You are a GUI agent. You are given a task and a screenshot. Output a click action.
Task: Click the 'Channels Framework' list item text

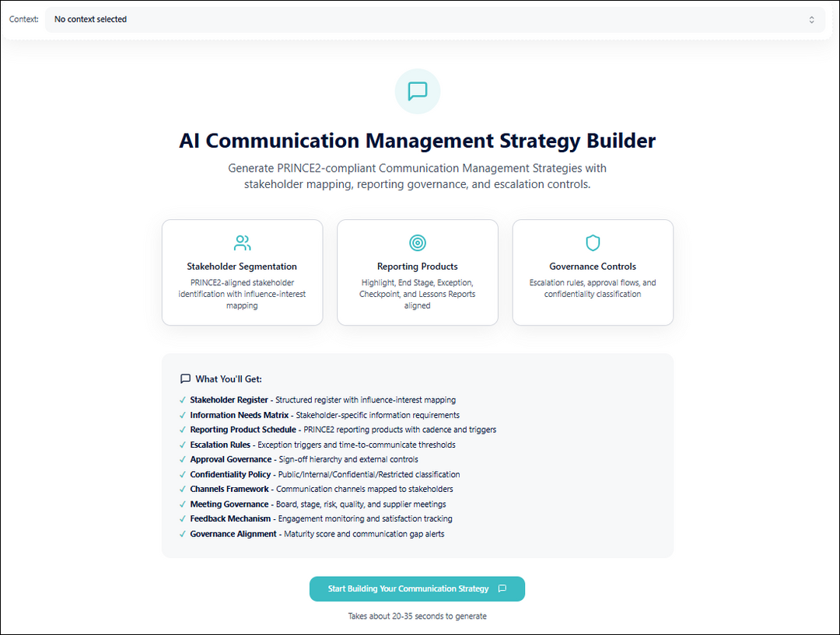click(321, 490)
